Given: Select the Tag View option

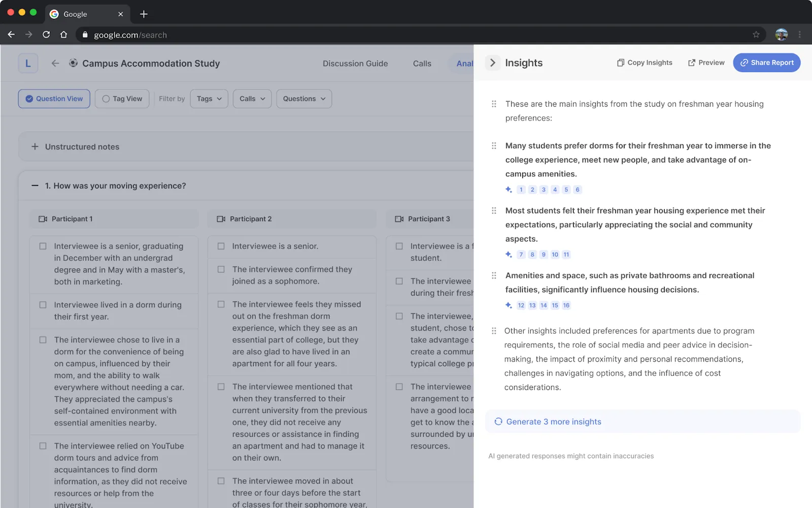Looking at the screenshot, I should point(122,99).
